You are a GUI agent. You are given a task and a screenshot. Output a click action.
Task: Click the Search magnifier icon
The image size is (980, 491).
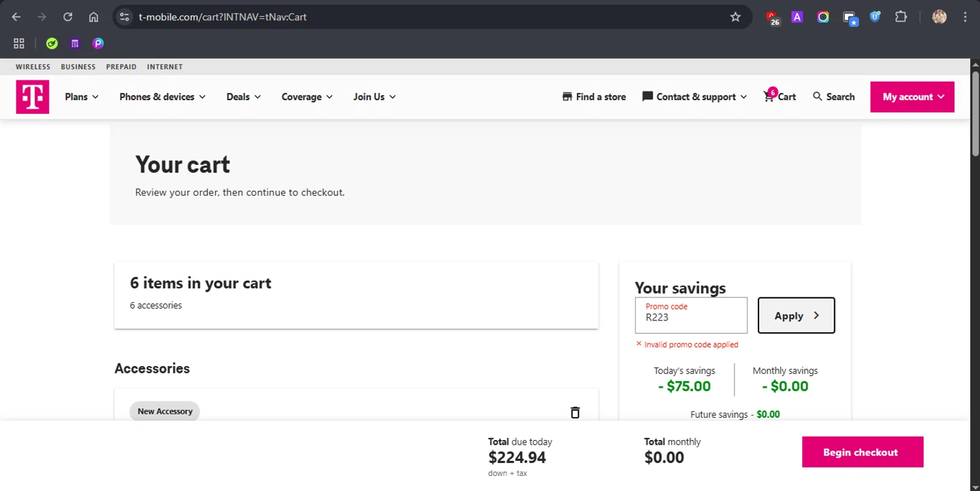coord(817,97)
